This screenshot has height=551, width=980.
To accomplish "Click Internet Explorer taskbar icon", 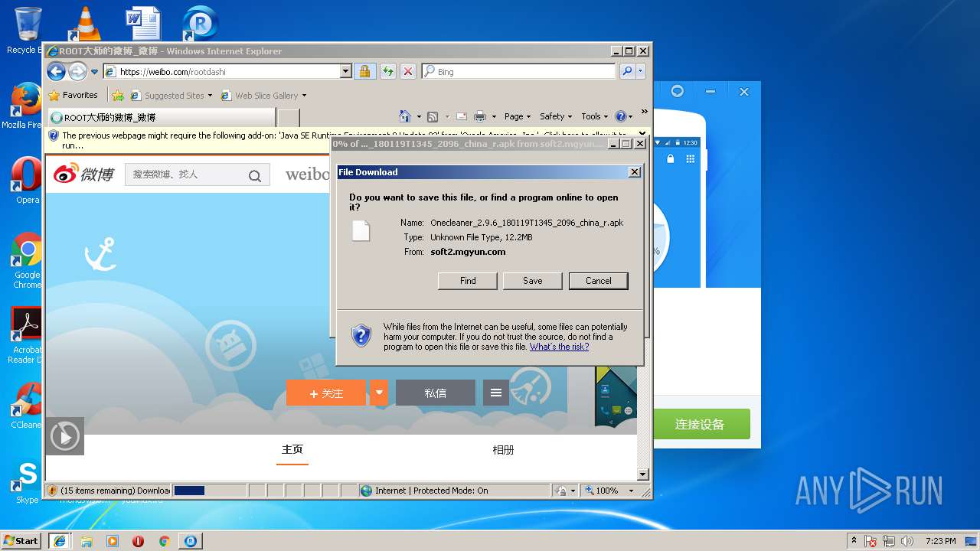I will point(60,540).
